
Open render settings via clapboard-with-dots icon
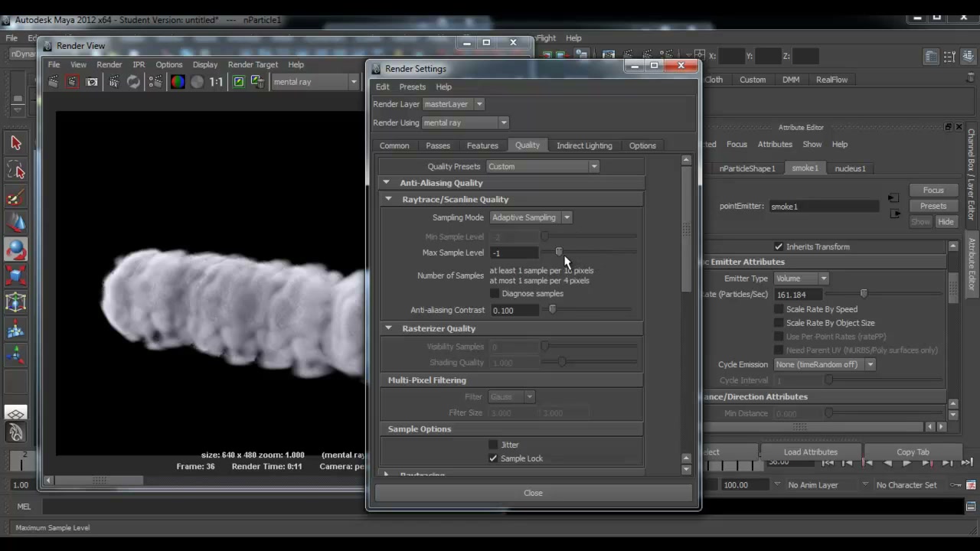[x=155, y=82]
